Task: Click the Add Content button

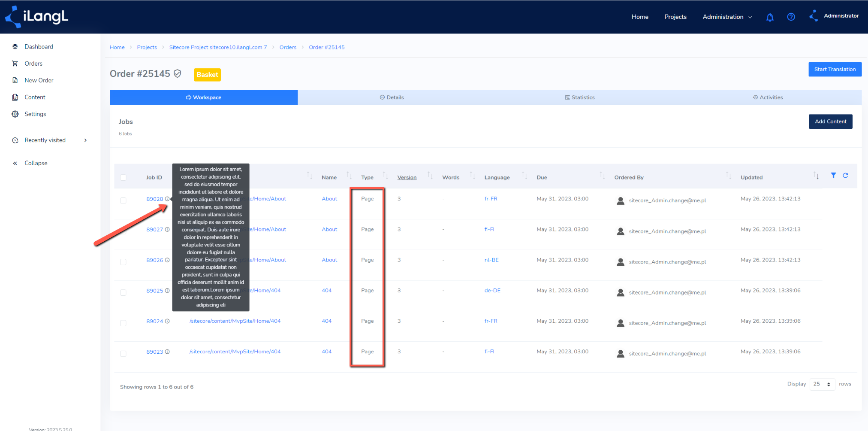Action: pyautogui.click(x=831, y=121)
